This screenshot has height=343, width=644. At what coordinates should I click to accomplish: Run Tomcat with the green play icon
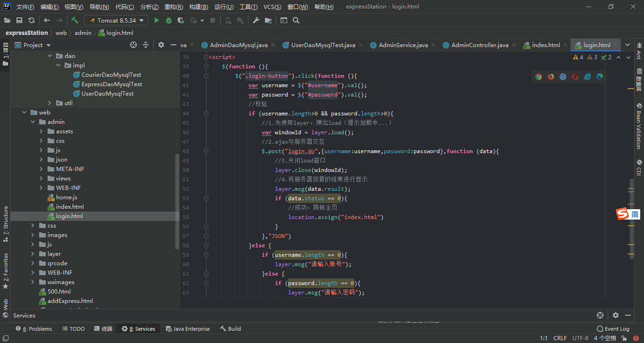(x=157, y=20)
